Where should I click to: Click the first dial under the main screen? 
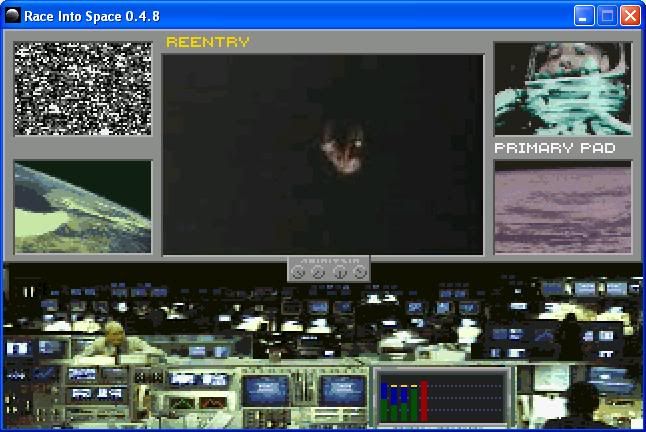pyautogui.click(x=298, y=272)
